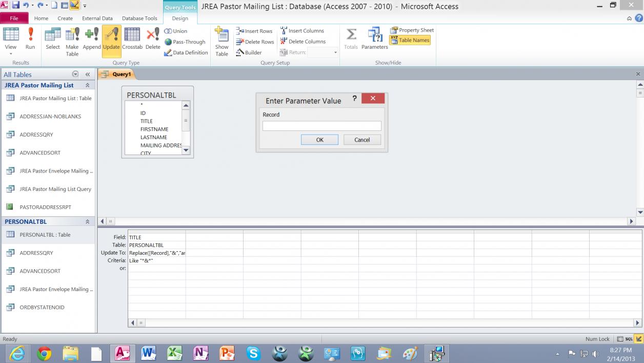Click the Update To cell with Replace expression
Image resolution: width=644 pixels, height=363 pixels.
coord(157,253)
